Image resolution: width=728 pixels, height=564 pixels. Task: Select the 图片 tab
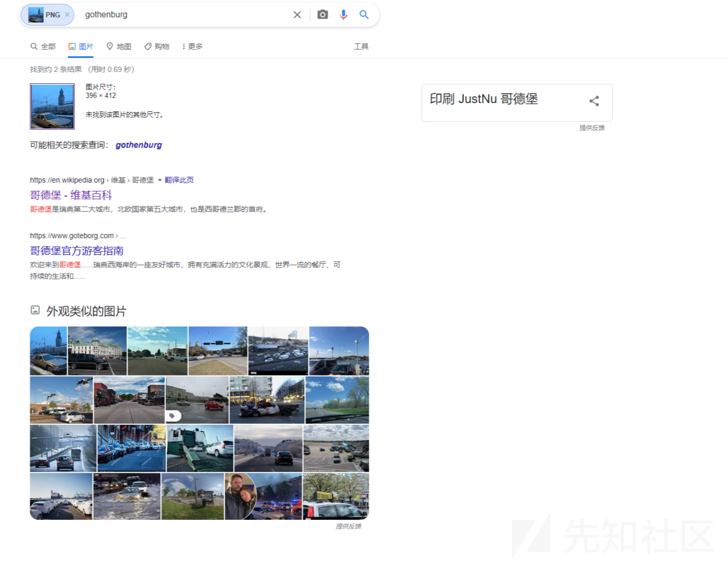[x=81, y=47]
